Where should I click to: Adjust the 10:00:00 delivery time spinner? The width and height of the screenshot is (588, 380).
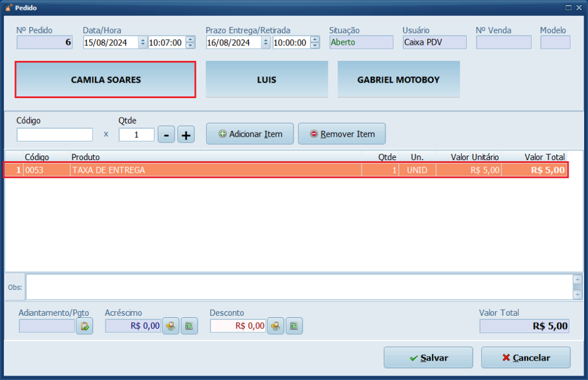coord(315,42)
